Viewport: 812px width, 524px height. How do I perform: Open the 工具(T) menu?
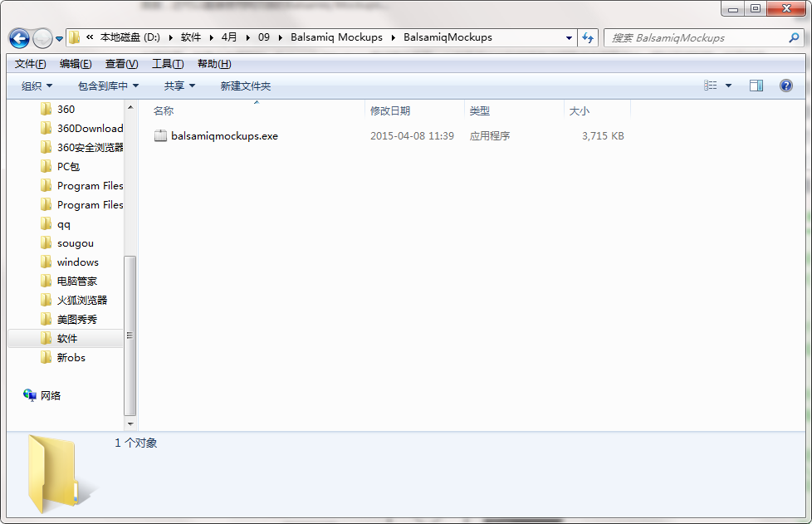pos(168,64)
